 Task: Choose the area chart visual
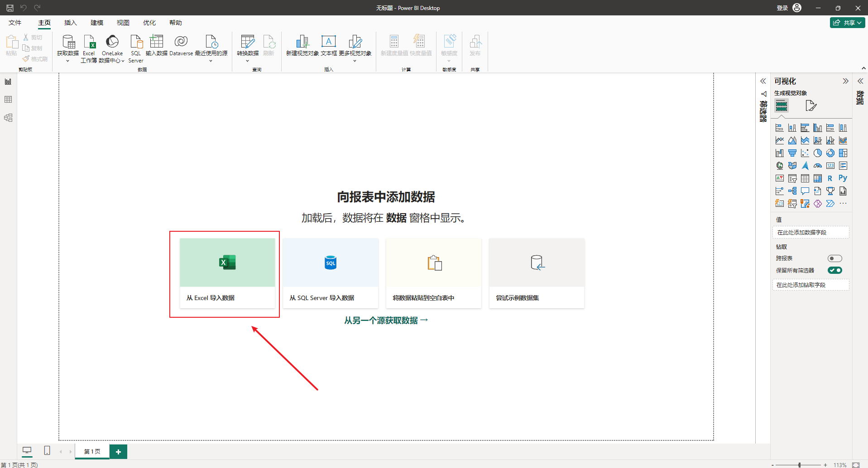pyautogui.click(x=792, y=141)
